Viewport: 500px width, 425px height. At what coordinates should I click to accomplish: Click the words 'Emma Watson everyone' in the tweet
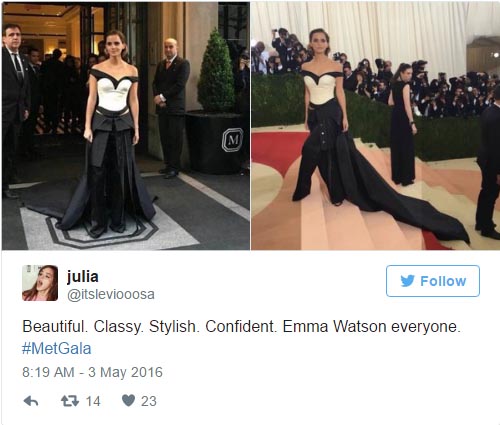pyautogui.click(x=371, y=326)
